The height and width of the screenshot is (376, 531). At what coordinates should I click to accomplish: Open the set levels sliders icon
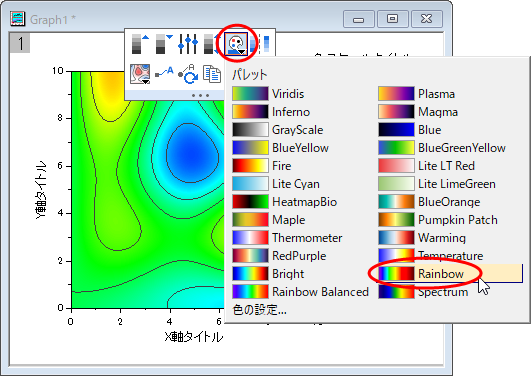[188, 44]
